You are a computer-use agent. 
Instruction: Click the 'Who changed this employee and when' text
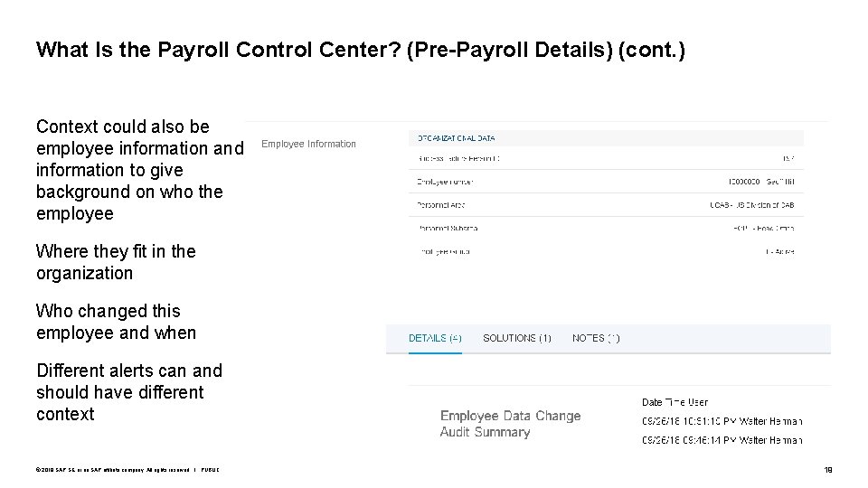coord(116,322)
